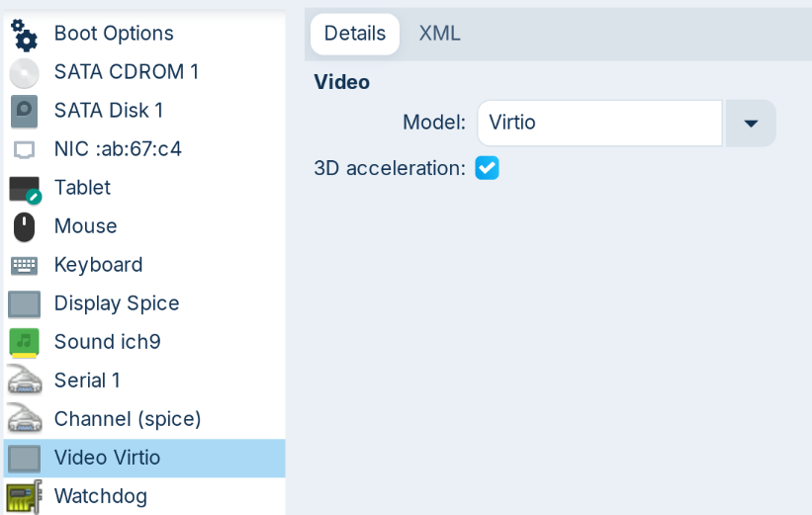Click the SATA Disk 1 drive icon
Screen dimensions: 812x515
pyautogui.click(x=25, y=111)
